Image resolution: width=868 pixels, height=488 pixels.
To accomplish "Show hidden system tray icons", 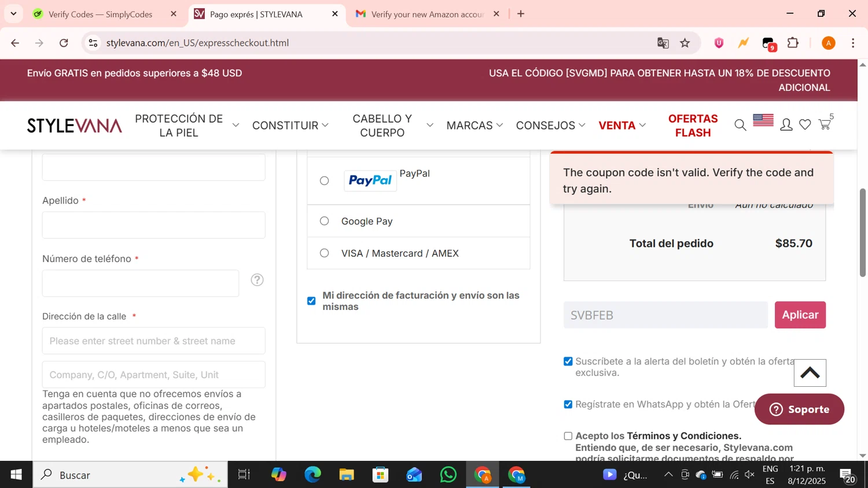I will pos(668,475).
